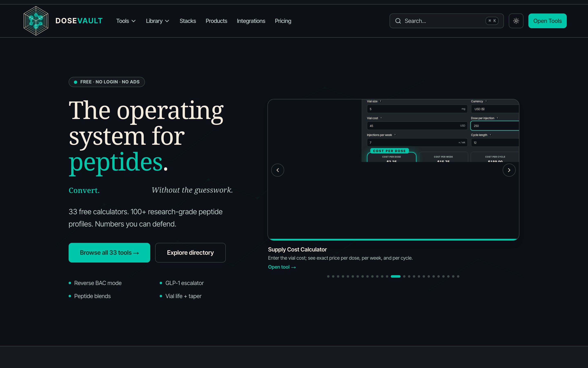
Task: Click the Vial size field showing 5
Action: point(417,109)
